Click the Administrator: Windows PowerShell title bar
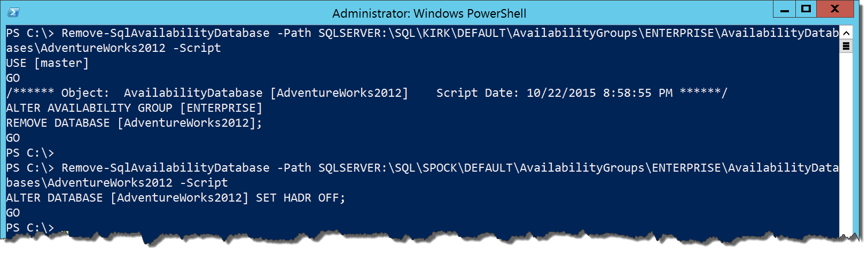Image resolution: width=868 pixels, height=254 pixels. (429, 13)
